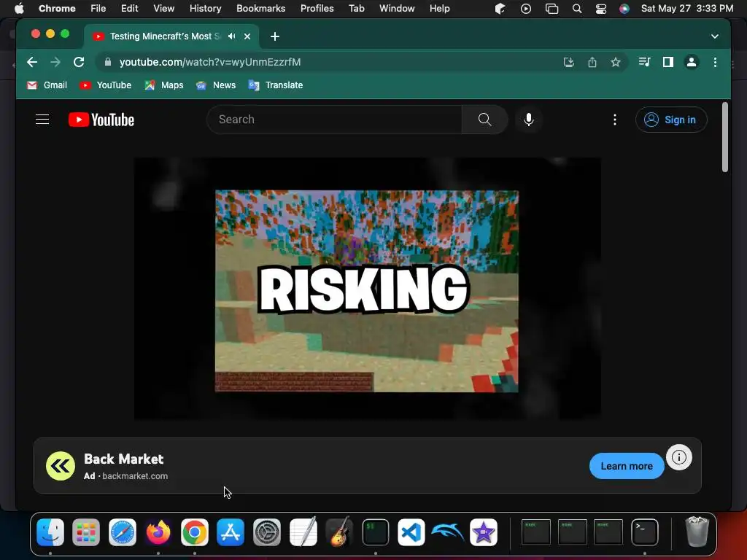The width and height of the screenshot is (747, 560).
Task: Open News bookmark
Action: pyautogui.click(x=216, y=85)
